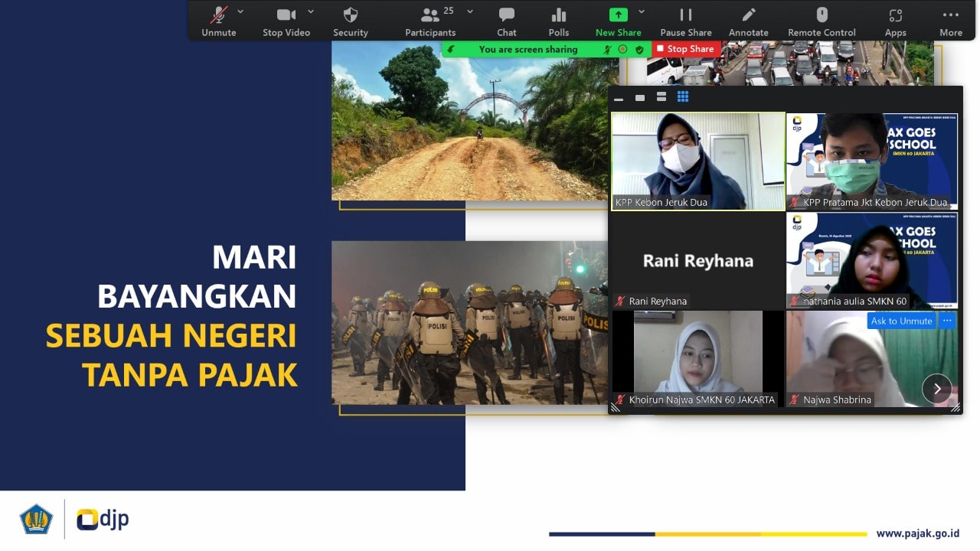
Task: Pause the screen share
Action: click(x=686, y=21)
